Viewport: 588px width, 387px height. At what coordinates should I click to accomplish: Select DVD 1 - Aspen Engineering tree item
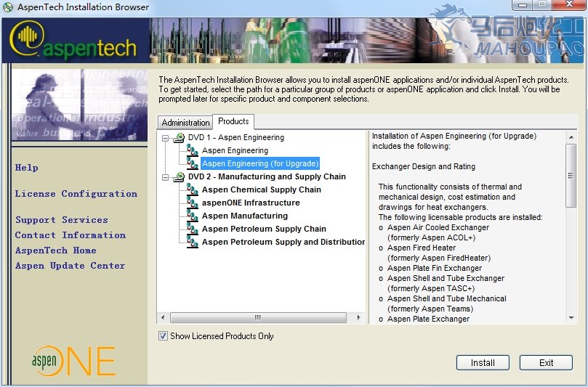click(236, 137)
